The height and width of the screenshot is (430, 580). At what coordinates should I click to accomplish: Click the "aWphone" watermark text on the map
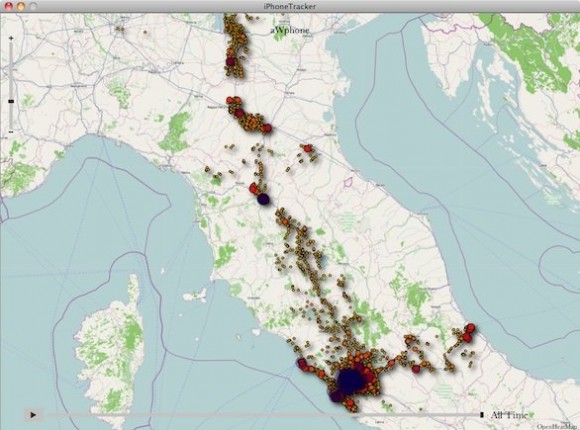[x=290, y=30]
